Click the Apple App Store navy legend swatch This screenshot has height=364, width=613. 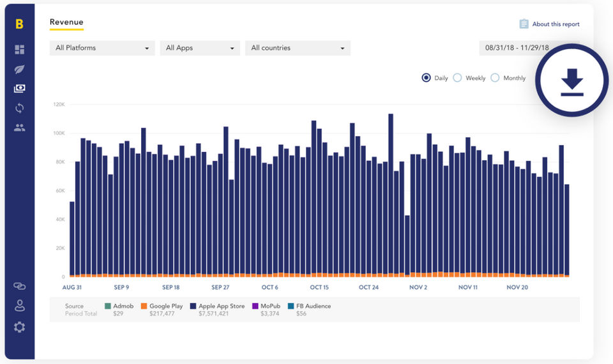click(193, 306)
